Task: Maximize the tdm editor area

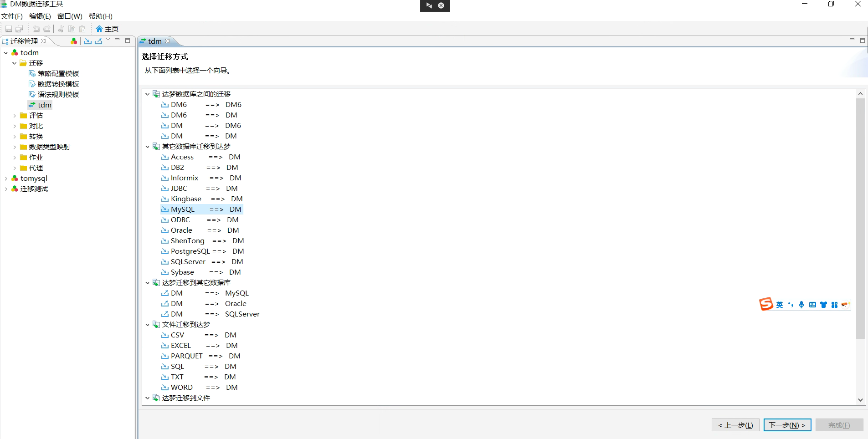Action: tap(863, 41)
